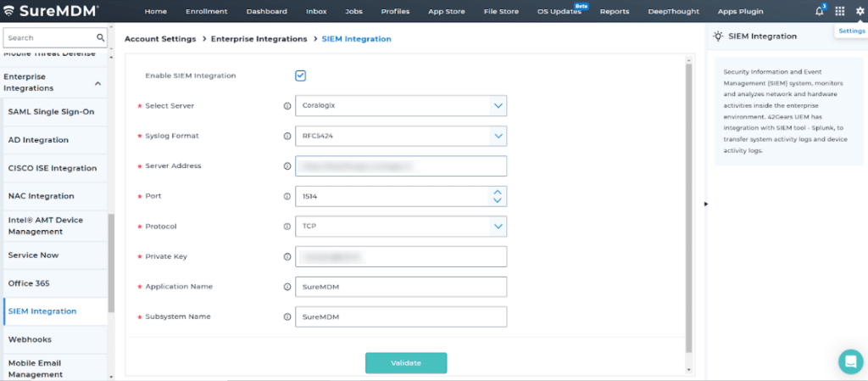Click Enterprise Integrations breadcrumb link
868x381 pixels.
click(259, 39)
